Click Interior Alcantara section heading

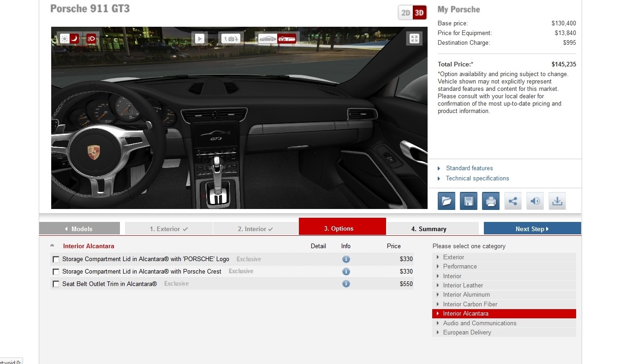(89, 246)
